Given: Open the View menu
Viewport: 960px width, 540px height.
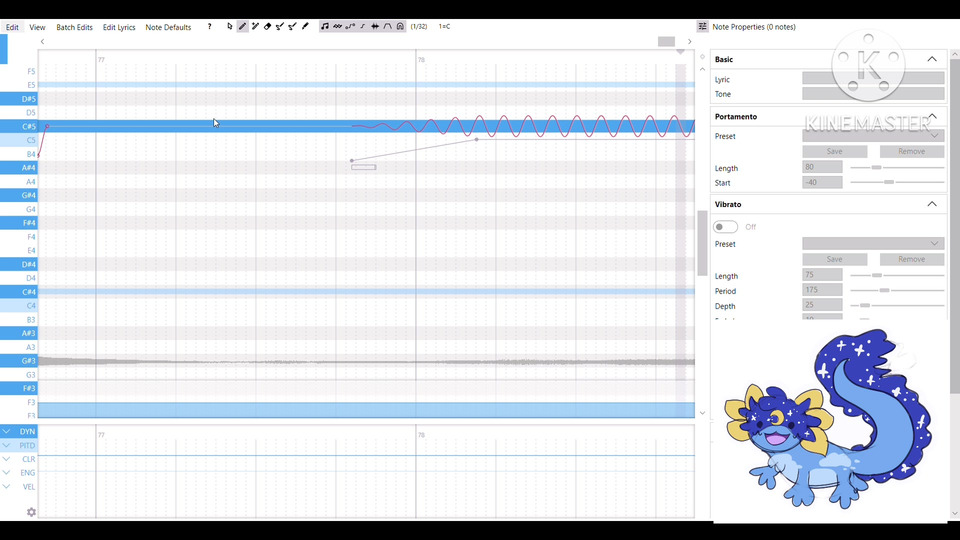Looking at the screenshot, I should (37, 27).
